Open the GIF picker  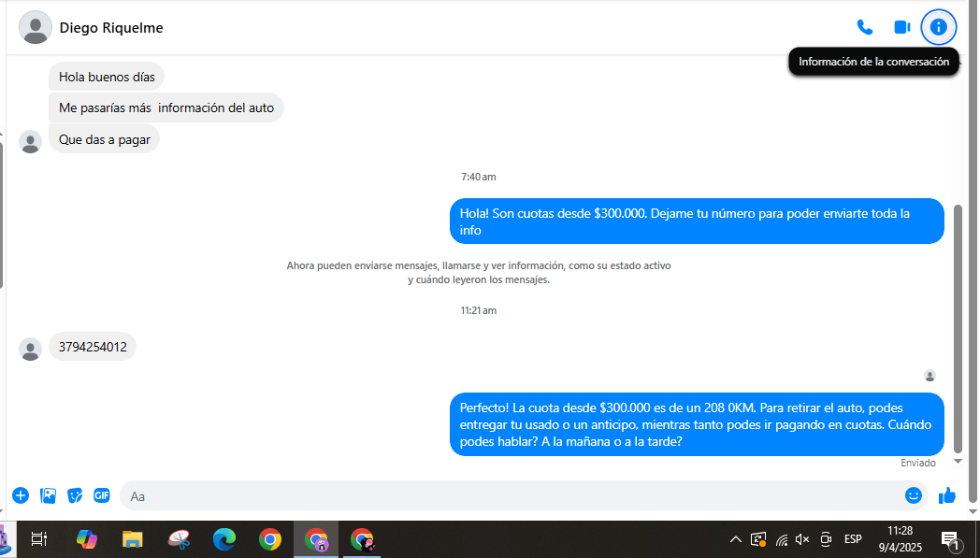(x=101, y=495)
